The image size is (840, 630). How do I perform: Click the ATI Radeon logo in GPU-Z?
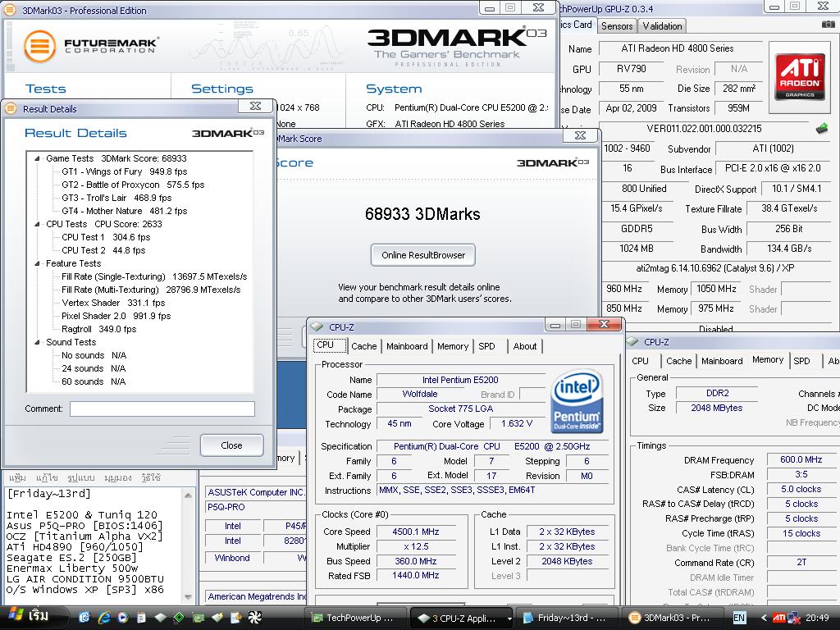click(800, 78)
